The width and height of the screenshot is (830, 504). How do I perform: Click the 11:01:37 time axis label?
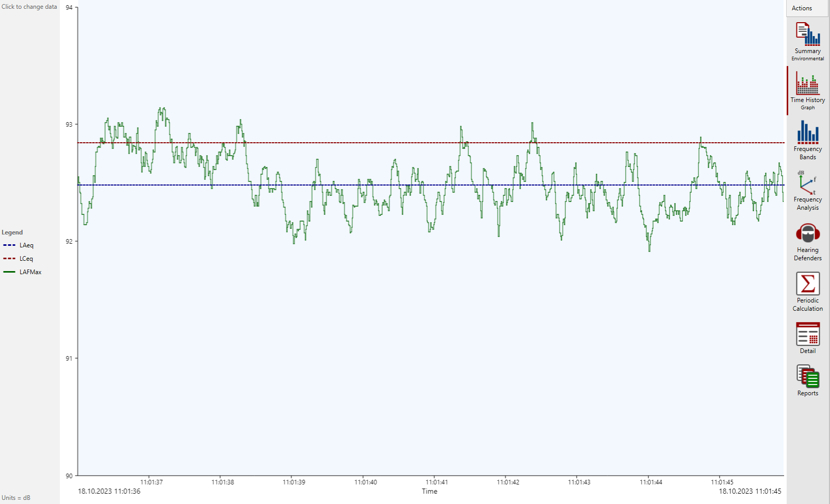152,482
